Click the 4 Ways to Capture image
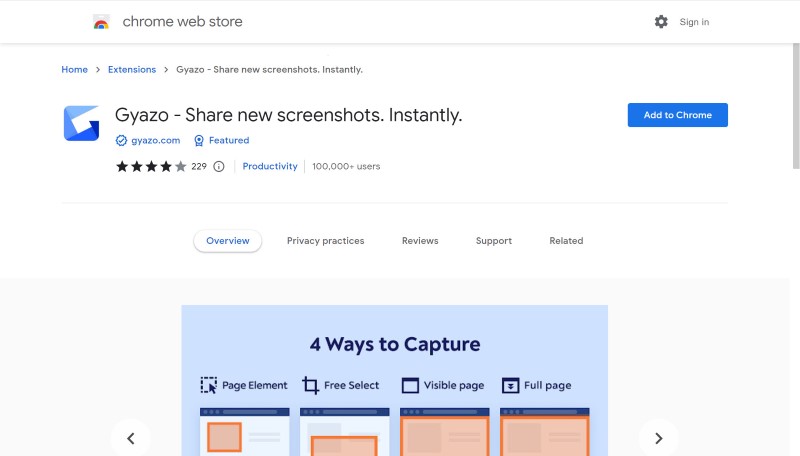Viewport: 800px width, 456px height. [x=394, y=381]
